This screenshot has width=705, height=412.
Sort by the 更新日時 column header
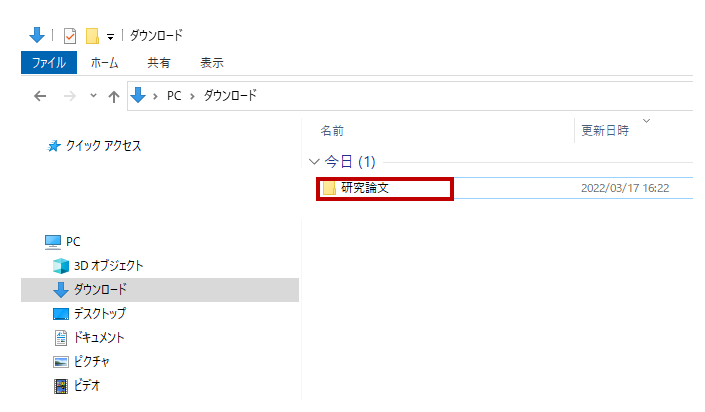pyautogui.click(x=605, y=131)
